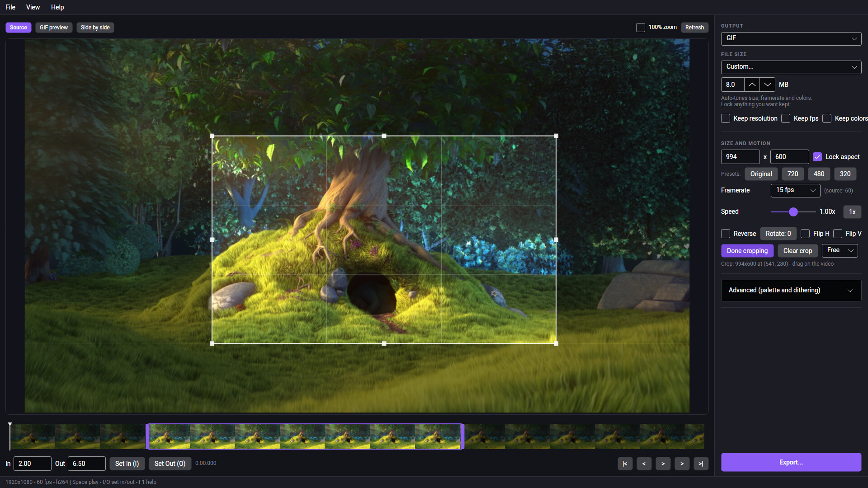Click top-center crop edge handle
Screen dimensions: 868x488
click(x=384, y=136)
